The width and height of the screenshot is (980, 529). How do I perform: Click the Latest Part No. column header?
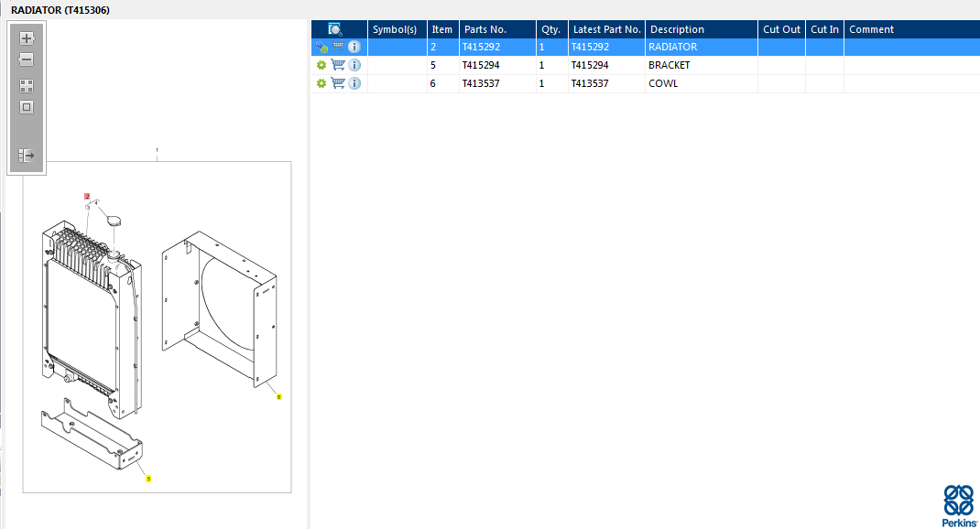tap(606, 29)
